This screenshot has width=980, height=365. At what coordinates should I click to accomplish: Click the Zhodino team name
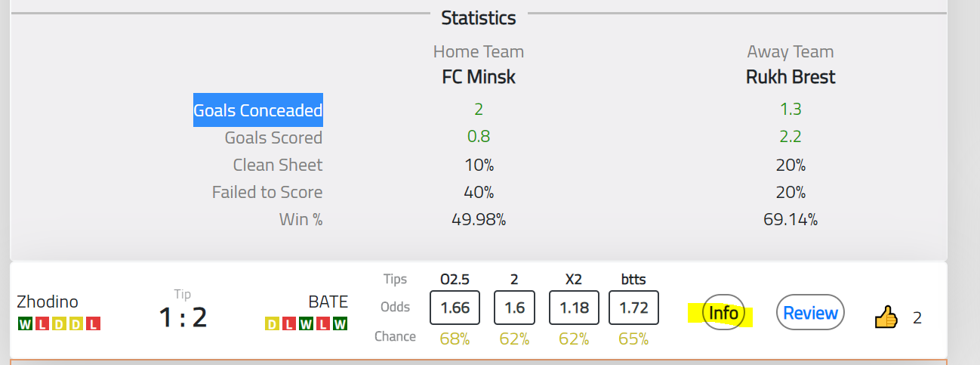pos(48,302)
